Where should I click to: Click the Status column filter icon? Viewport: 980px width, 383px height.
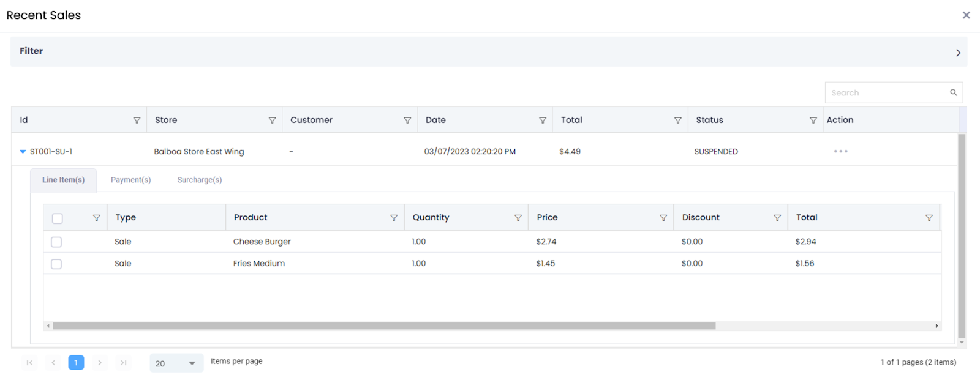pyautogui.click(x=813, y=121)
